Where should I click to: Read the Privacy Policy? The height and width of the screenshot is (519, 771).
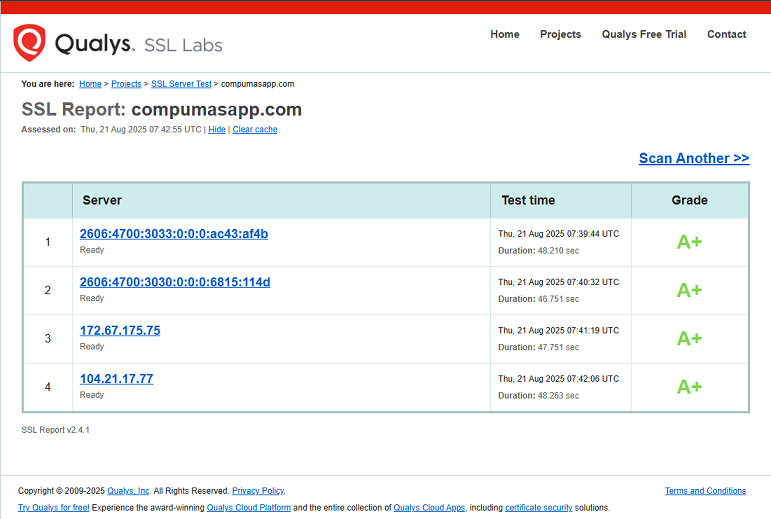pos(258,491)
